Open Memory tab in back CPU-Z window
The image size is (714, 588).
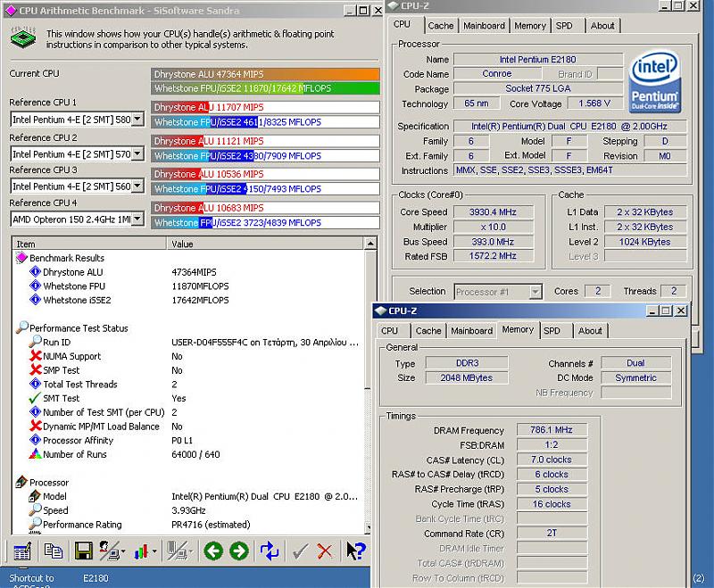[530, 26]
